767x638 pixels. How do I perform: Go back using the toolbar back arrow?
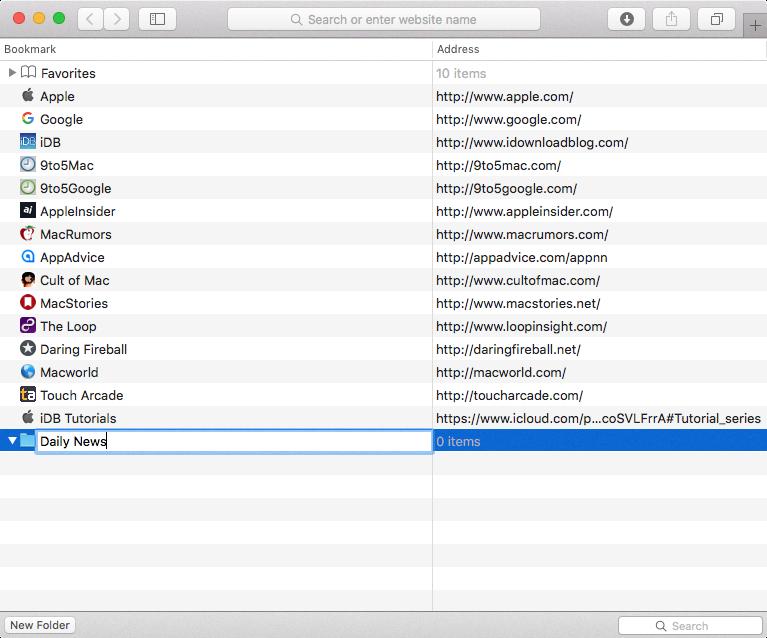tap(90, 19)
